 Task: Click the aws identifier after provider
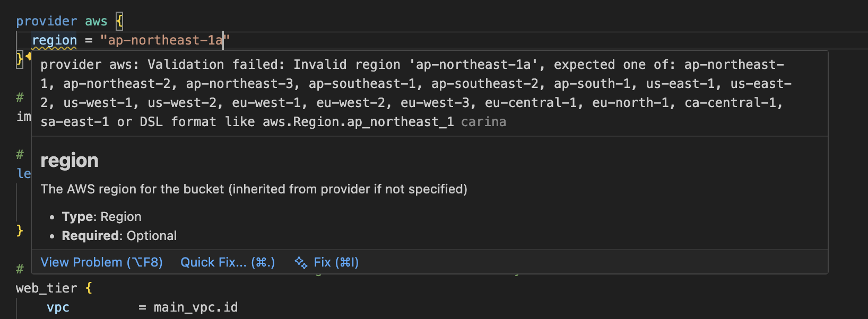(x=96, y=21)
